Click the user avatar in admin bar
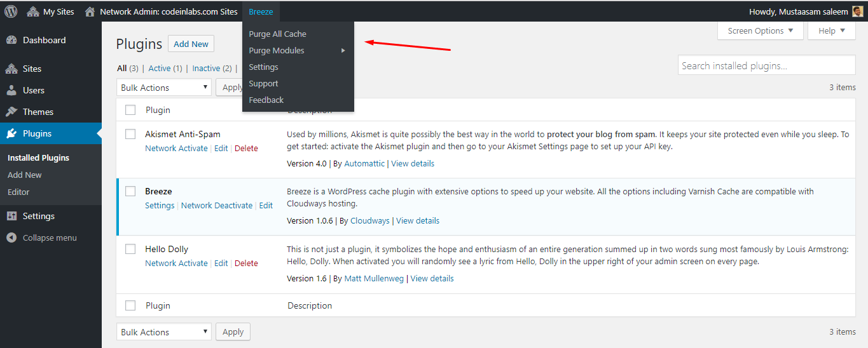 pos(857,11)
